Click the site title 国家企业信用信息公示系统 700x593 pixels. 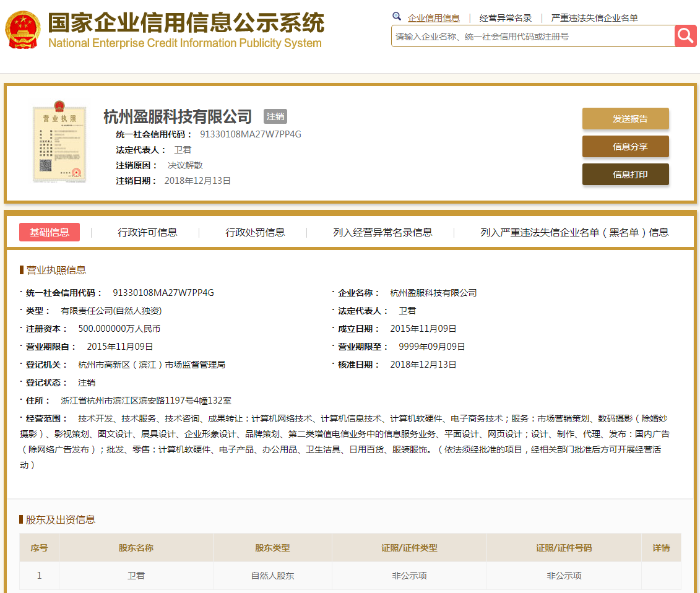tap(186, 24)
